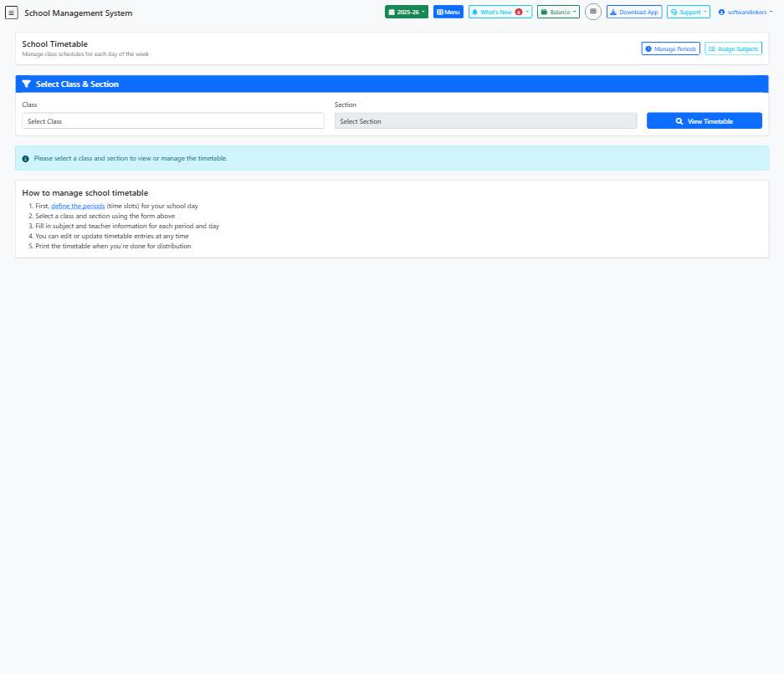Expand the Balance dropdown
784x674 pixels.
click(x=558, y=13)
